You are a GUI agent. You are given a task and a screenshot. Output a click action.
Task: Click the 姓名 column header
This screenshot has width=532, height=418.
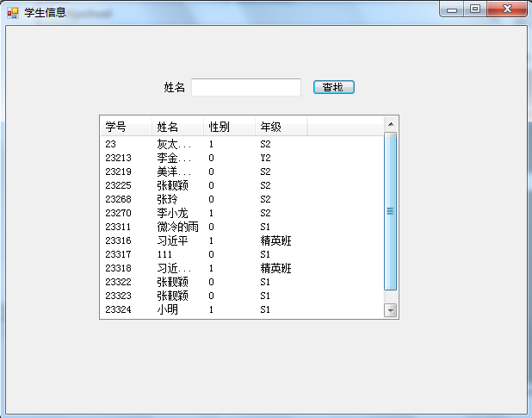coord(177,127)
